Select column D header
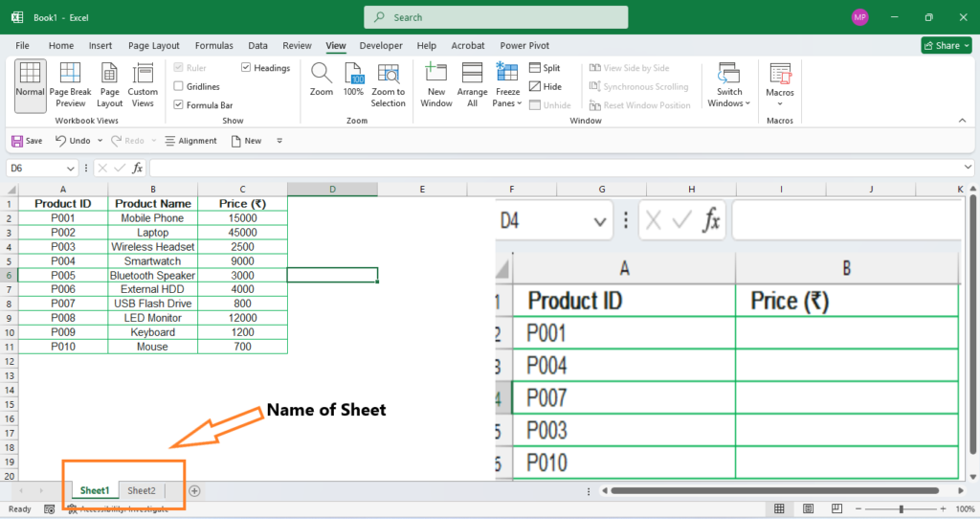The width and height of the screenshot is (980, 519). click(x=332, y=190)
